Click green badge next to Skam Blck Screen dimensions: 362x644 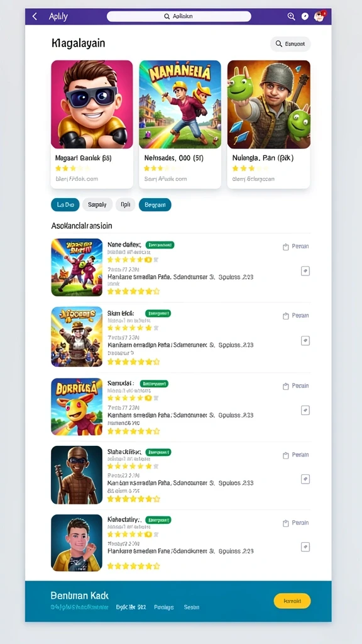158,313
